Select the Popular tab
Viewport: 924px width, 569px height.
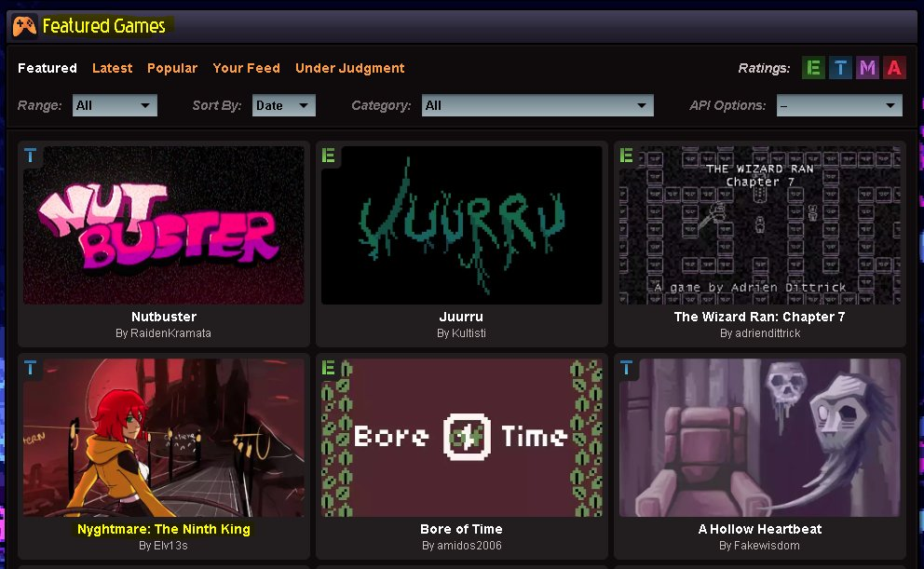pos(172,68)
